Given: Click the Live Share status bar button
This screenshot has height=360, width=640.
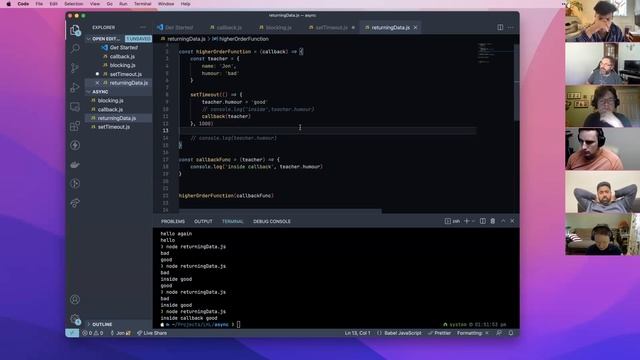Looking at the screenshot, I should coord(152,333).
